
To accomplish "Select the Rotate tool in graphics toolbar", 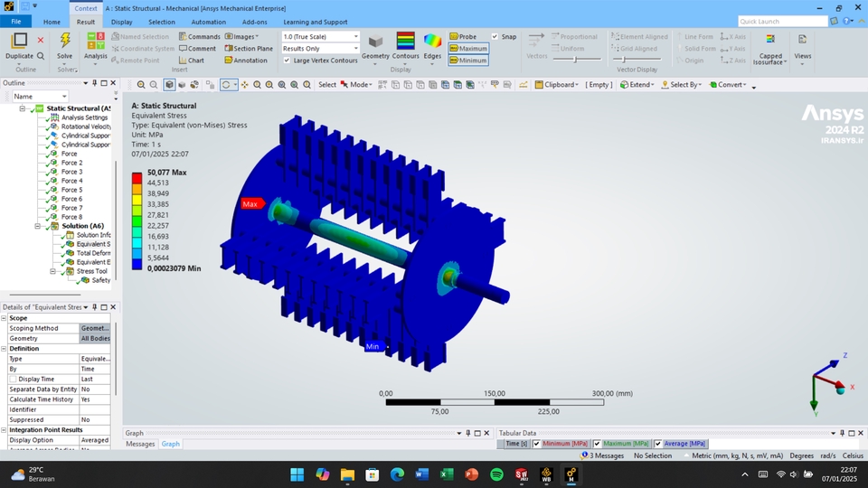I will [x=226, y=85].
